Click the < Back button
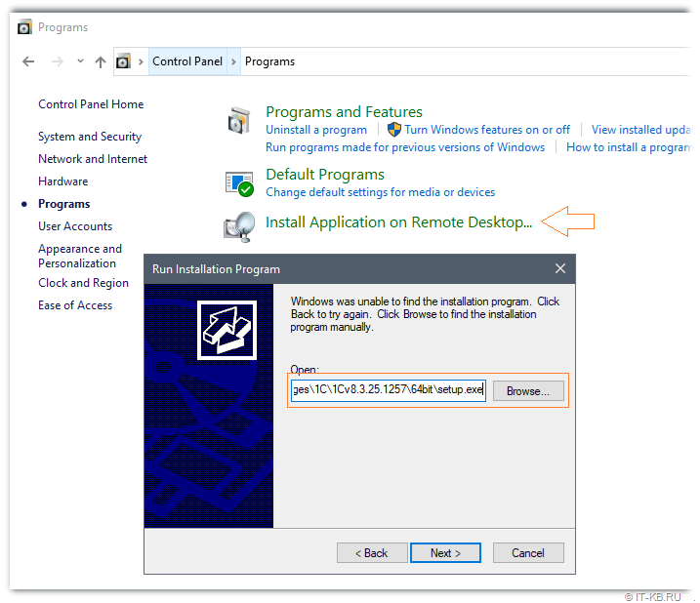The width and height of the screenshot is (700, 603). (x=372, y=552)
